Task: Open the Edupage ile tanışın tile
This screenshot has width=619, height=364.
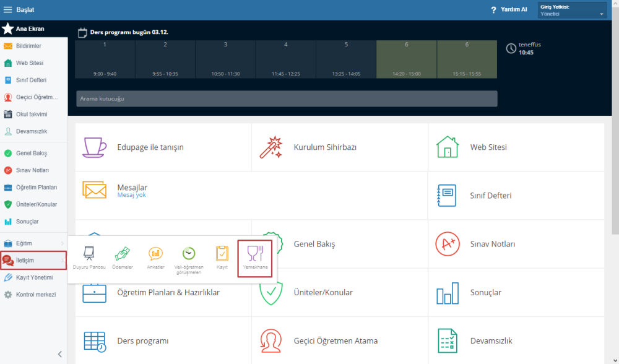Action: [163, 147]
